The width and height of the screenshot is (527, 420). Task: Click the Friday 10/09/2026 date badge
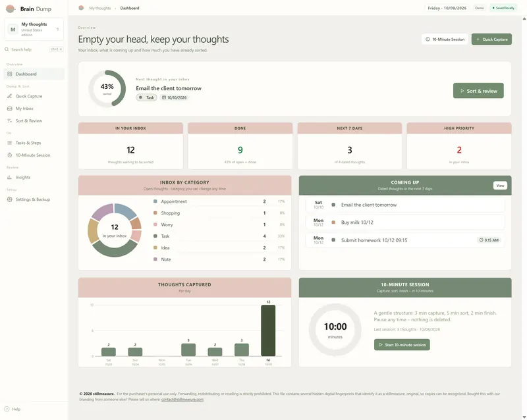(x=447, y=8)
